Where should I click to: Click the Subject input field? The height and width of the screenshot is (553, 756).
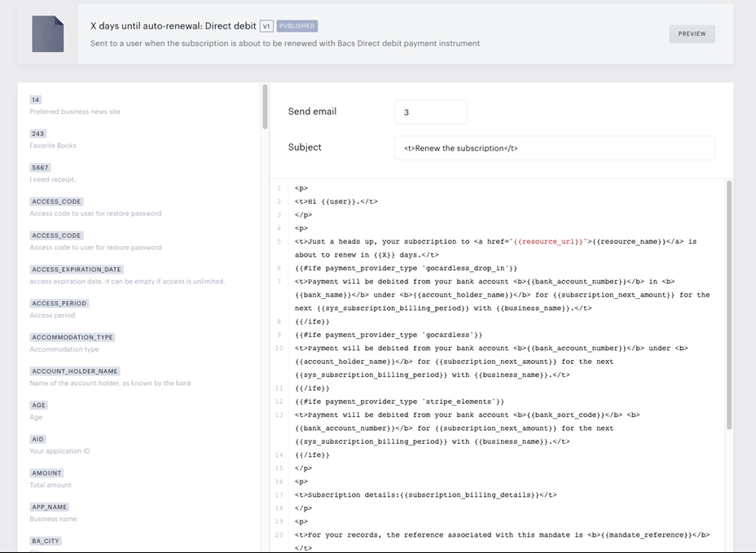point(555,148)
